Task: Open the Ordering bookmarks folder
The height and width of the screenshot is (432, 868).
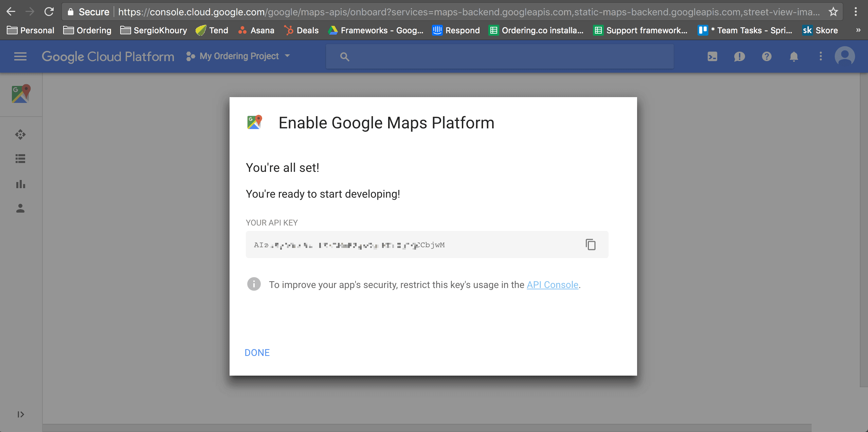Action: point(87,30)
